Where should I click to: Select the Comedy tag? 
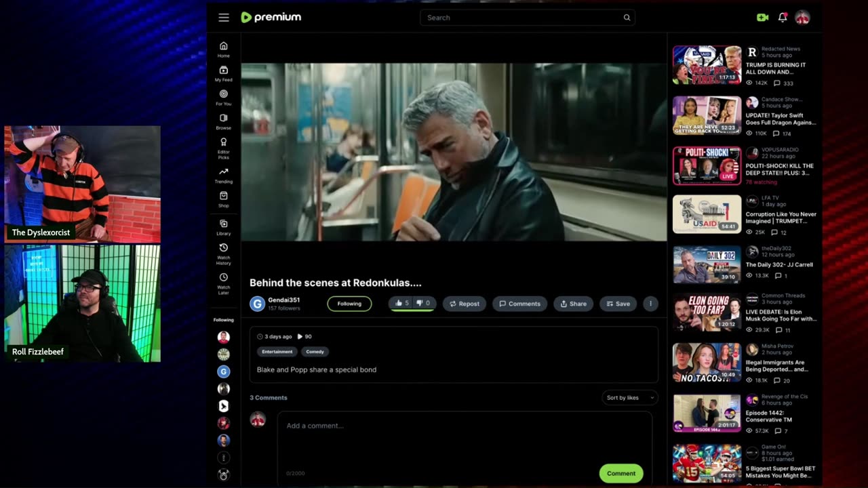tap(315, 352)
